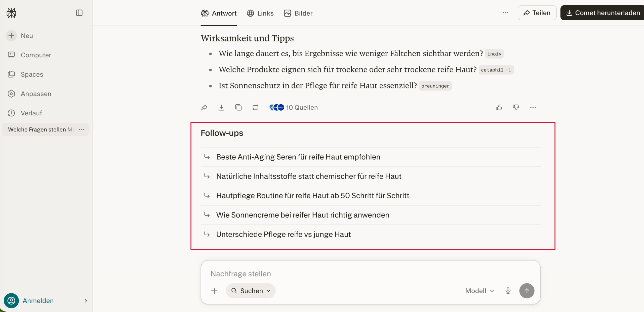Image resolution: width=644 pixels, height=312 pixels.
Task: Switch to the Bilder tab
Action: (x=298, y=13)
